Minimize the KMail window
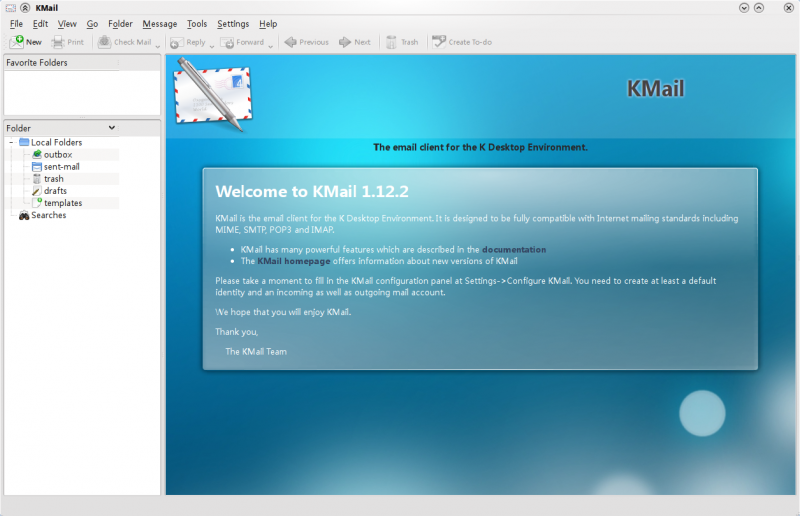 [x=744, y=8]
